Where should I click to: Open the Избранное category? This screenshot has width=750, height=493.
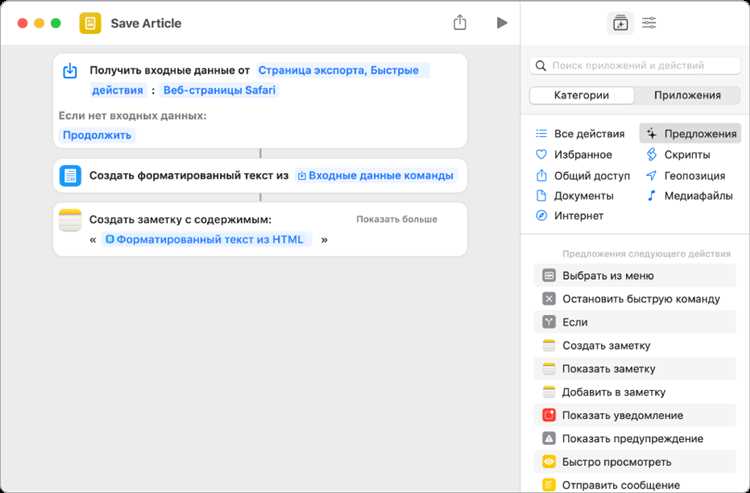tap(574, 154)
